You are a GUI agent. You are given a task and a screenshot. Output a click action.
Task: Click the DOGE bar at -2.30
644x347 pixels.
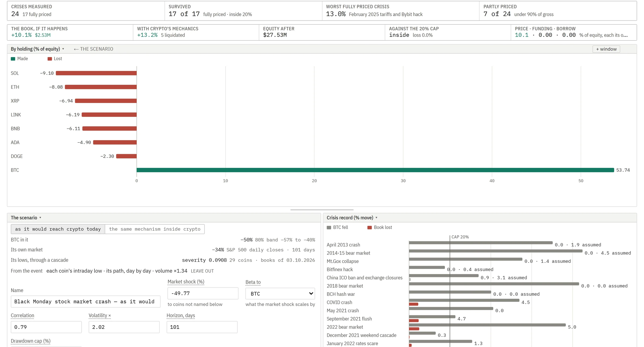coord(126,156)
